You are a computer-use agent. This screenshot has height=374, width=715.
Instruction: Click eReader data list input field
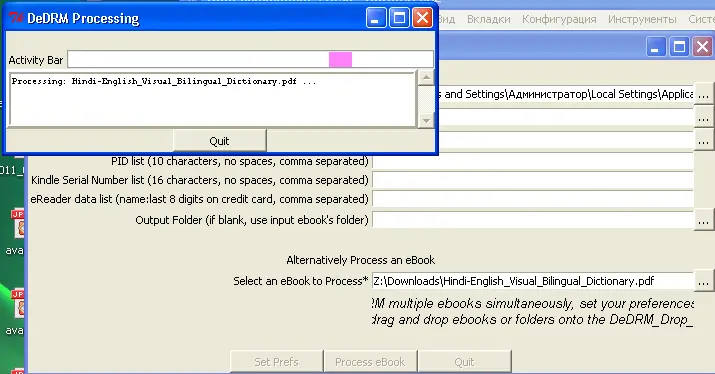533,199
